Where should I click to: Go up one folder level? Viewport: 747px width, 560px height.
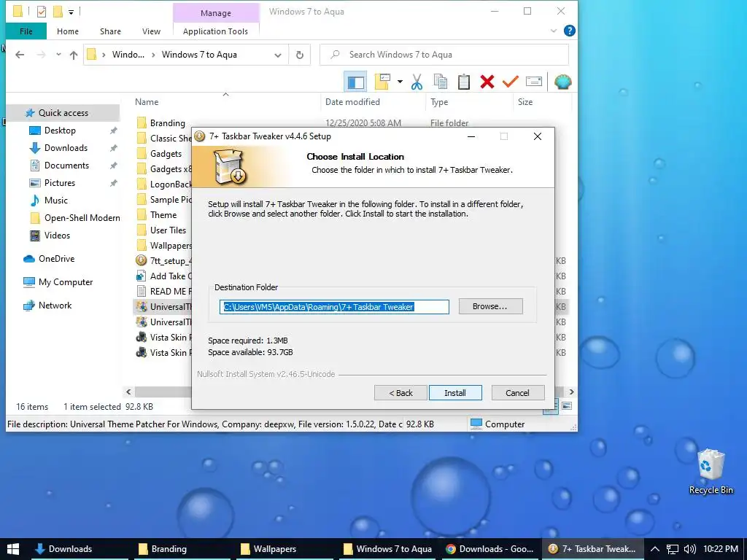tap(74, 55)
